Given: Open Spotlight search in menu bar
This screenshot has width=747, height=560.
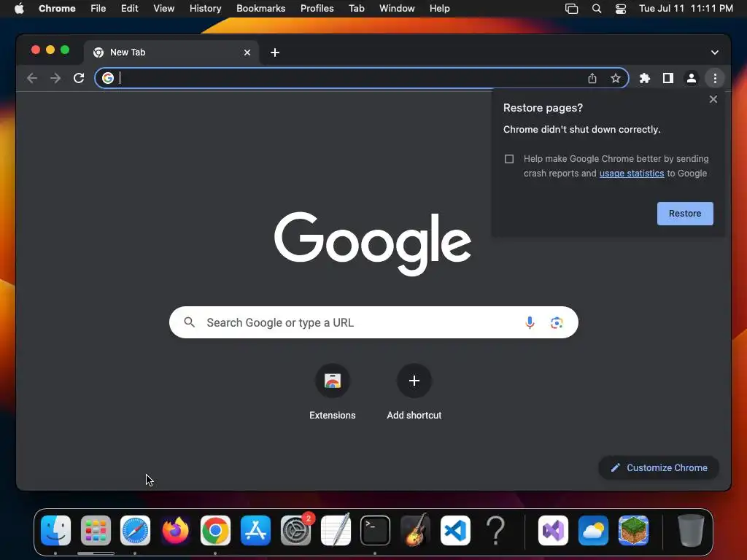Looking at the screenshot, I should [597, 9].
